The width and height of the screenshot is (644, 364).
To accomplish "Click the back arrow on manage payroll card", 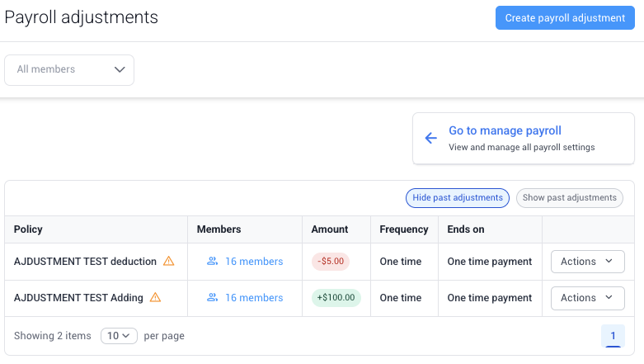I will (430, 138).
